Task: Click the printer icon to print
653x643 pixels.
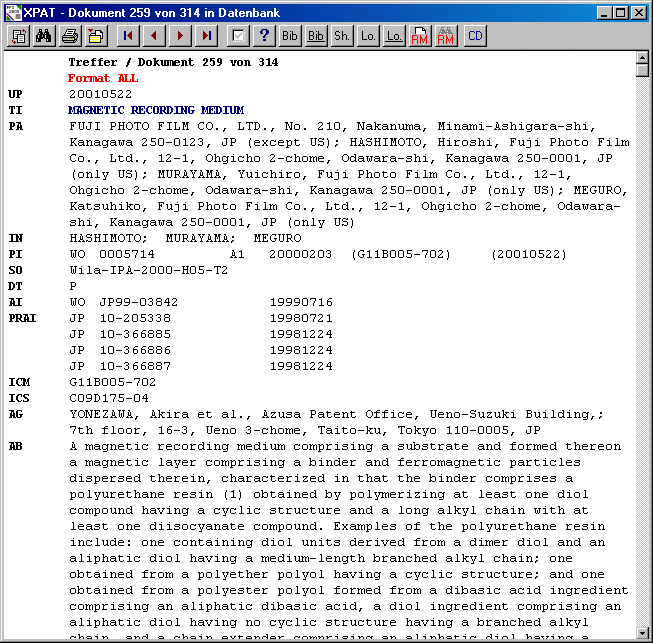Action: [x=70, y=37]
